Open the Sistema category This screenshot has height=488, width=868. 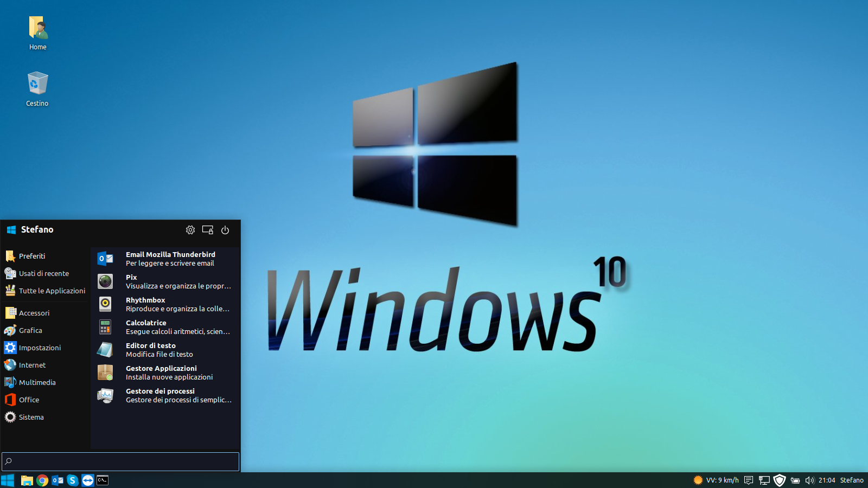(x=45, y=417)
